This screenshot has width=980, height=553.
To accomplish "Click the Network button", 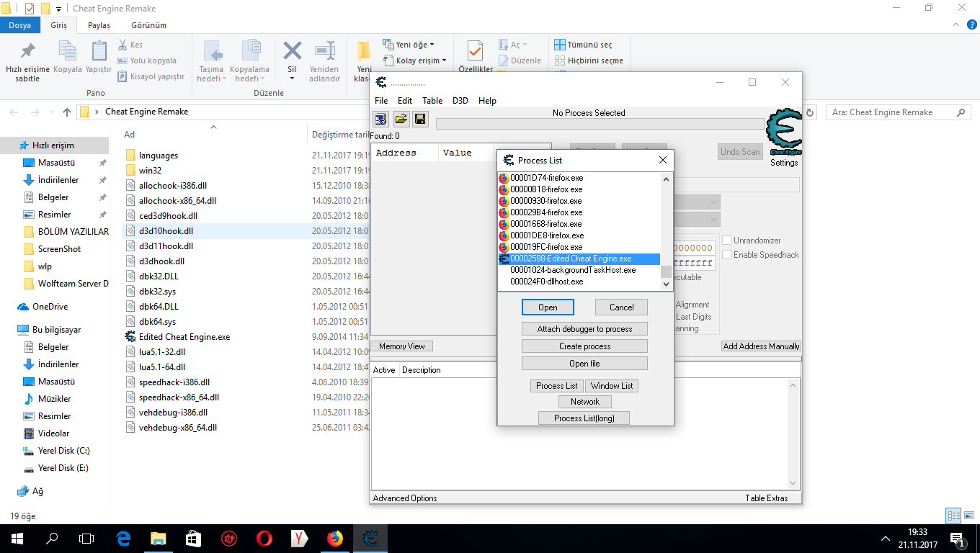I will point(585,402).
